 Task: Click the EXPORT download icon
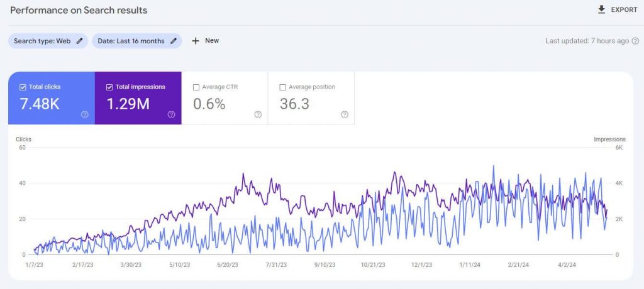[x=601, y=9]
